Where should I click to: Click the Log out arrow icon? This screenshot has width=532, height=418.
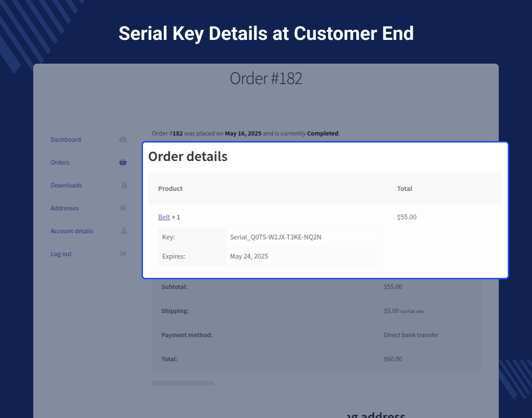tap(123, 254)
